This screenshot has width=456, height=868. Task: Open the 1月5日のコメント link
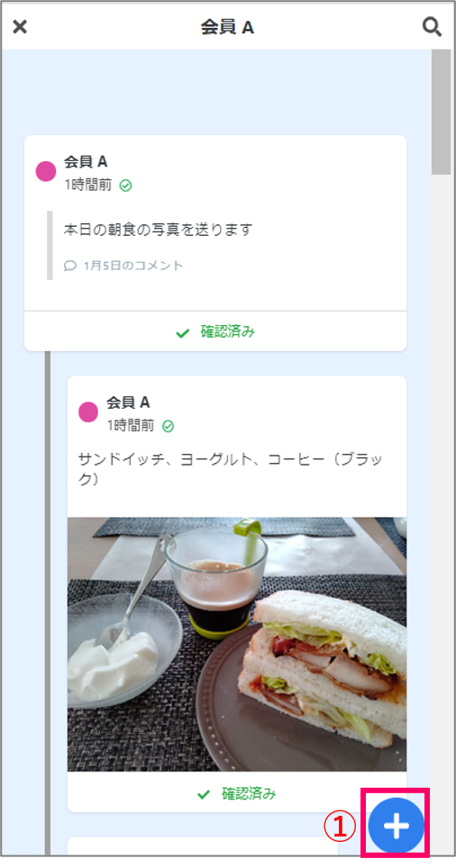pyautogui.click(x=133, y=266)
